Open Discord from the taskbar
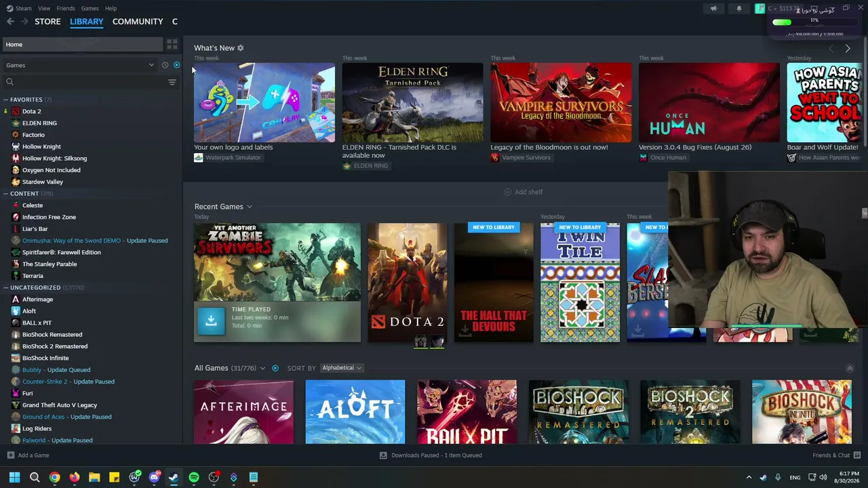 pos(154,477)
